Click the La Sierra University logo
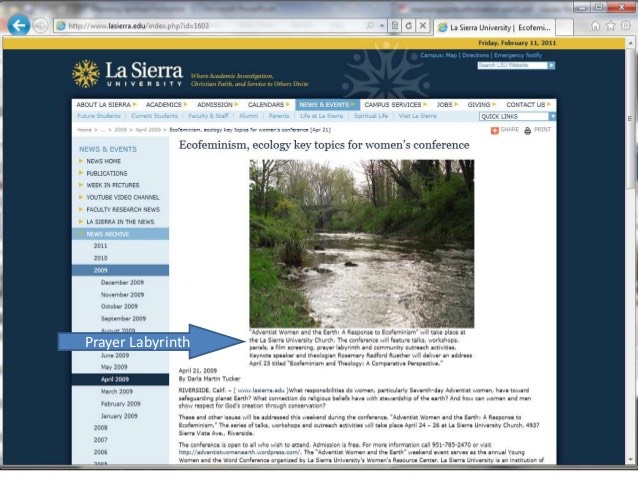Image resolution: width=638 pixels, height=479 pixels. 127,74
